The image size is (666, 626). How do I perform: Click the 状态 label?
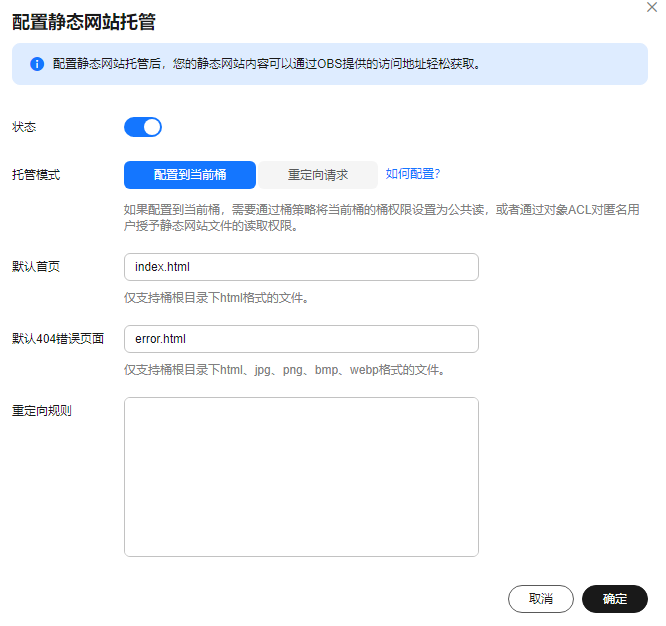click(24, 127)
